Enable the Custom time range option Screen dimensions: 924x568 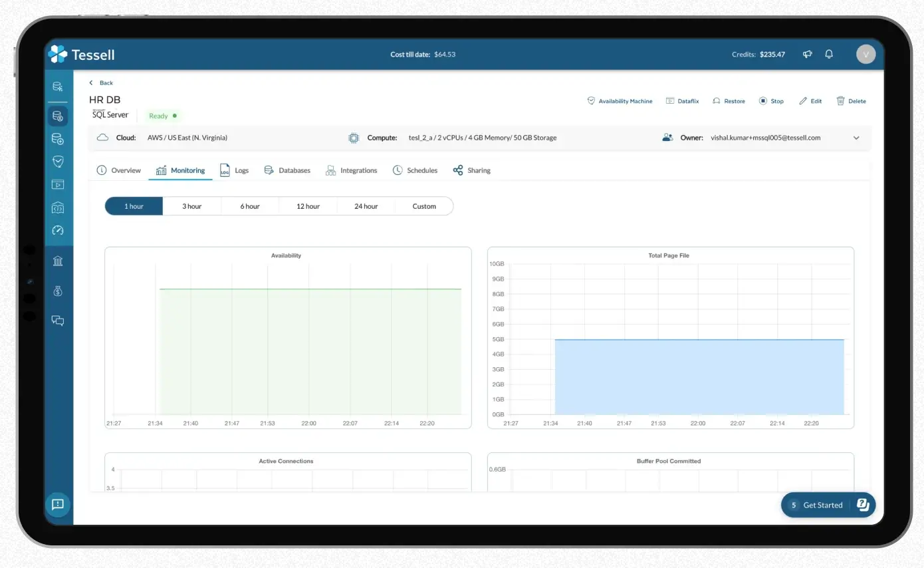[423, 206]
